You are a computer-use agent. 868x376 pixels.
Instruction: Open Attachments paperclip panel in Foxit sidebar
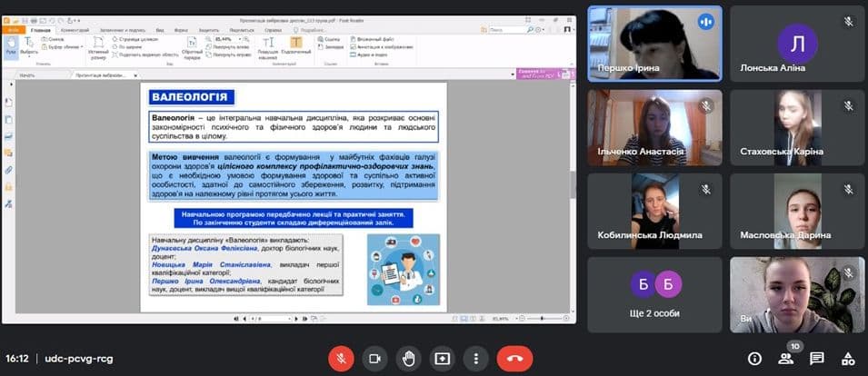coord(8,170)
